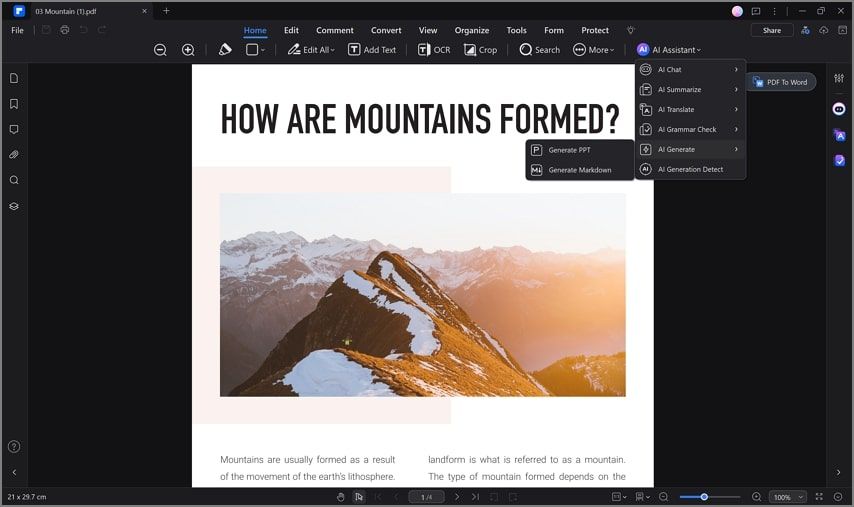Click the page number input field
The image size is (854, 507).
pyautogui.click(x=426, y=497)
